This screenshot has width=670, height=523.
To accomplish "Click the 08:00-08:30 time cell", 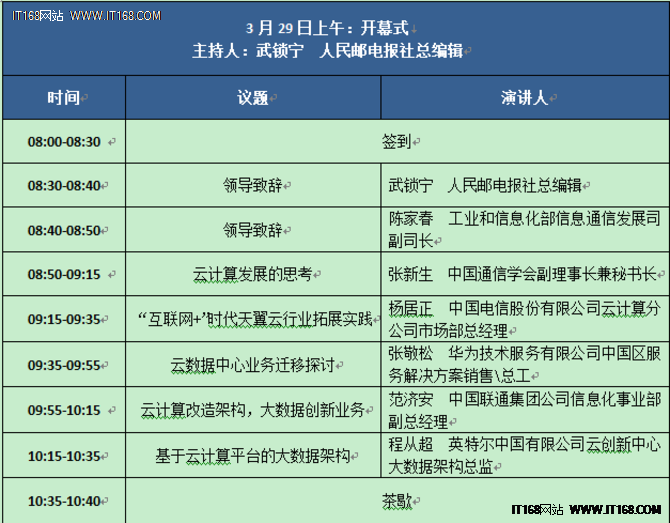I will pos(64,142).
